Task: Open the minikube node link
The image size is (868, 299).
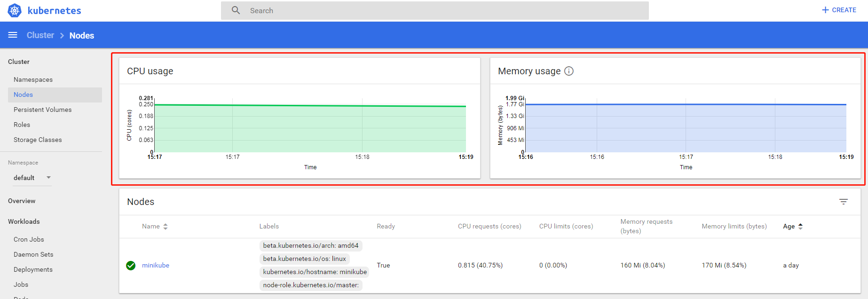Action: [x=156, y=265]
